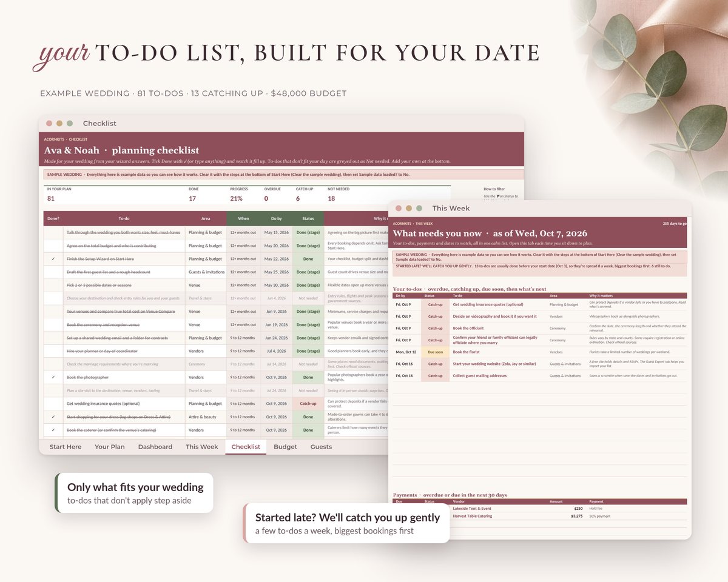
Task: Click the '255 days to go' counter
Action: (673, 224)
